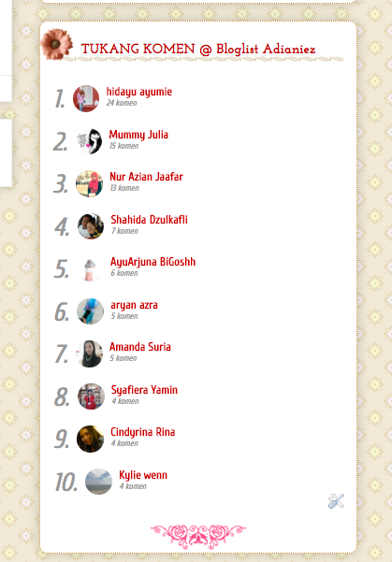Follow the AyuArjuna BiGoshh link

(152, 262)
